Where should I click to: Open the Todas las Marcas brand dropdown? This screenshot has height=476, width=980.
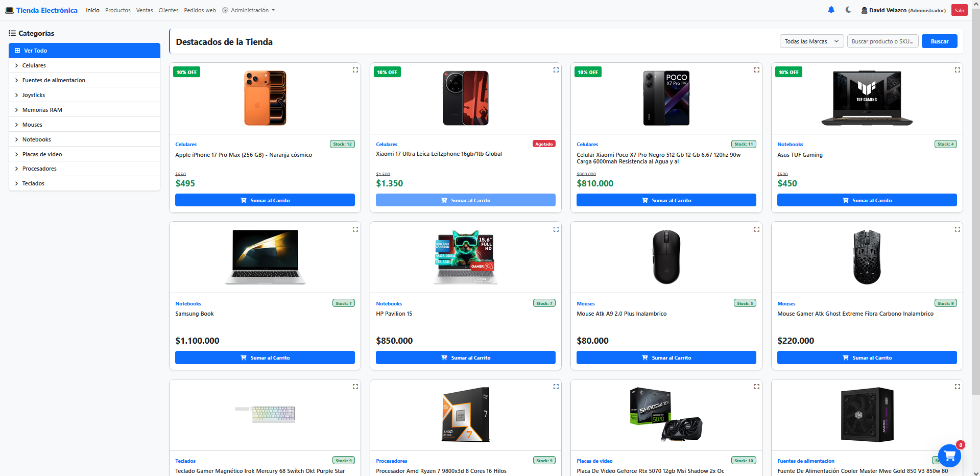(x=812, y=41)
